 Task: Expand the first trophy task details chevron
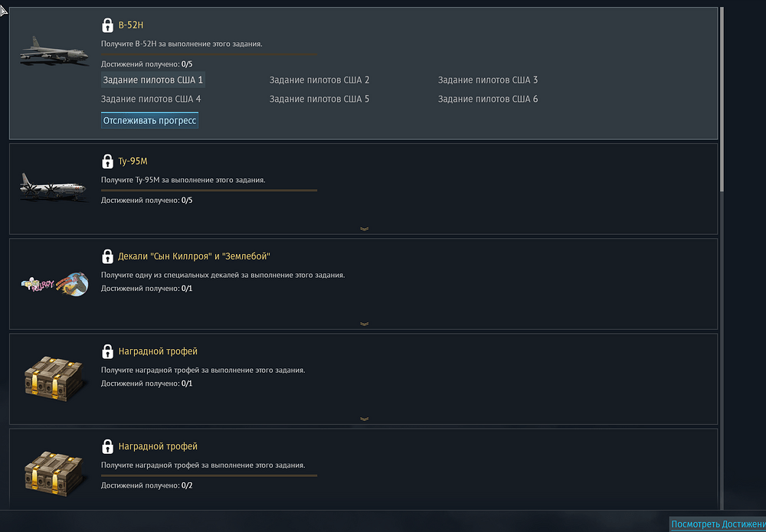point(364,419)
